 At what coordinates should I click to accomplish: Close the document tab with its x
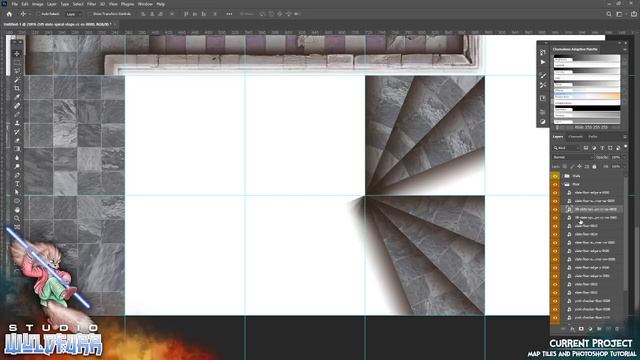[115, 24]
